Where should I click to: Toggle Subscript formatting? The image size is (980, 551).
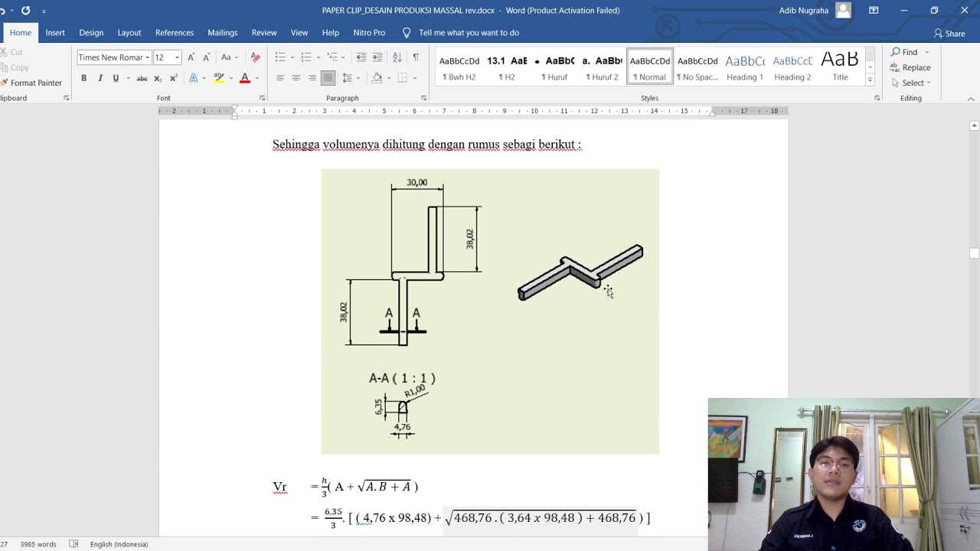pos(158,78)
